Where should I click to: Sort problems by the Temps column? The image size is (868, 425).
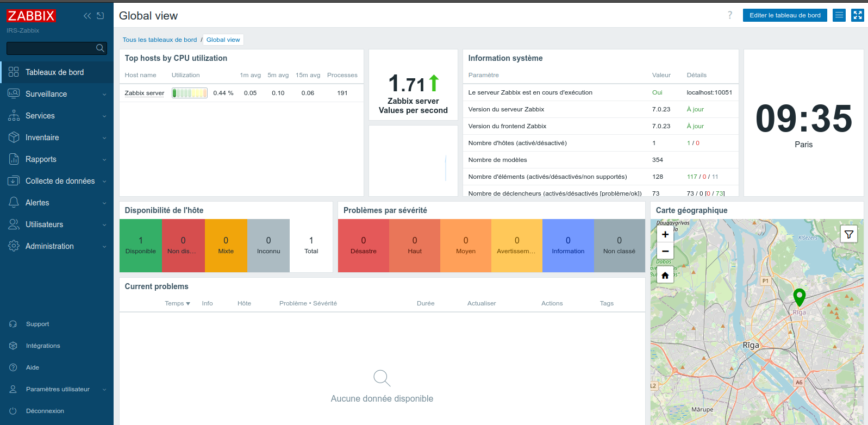click(x=177, y=303)
